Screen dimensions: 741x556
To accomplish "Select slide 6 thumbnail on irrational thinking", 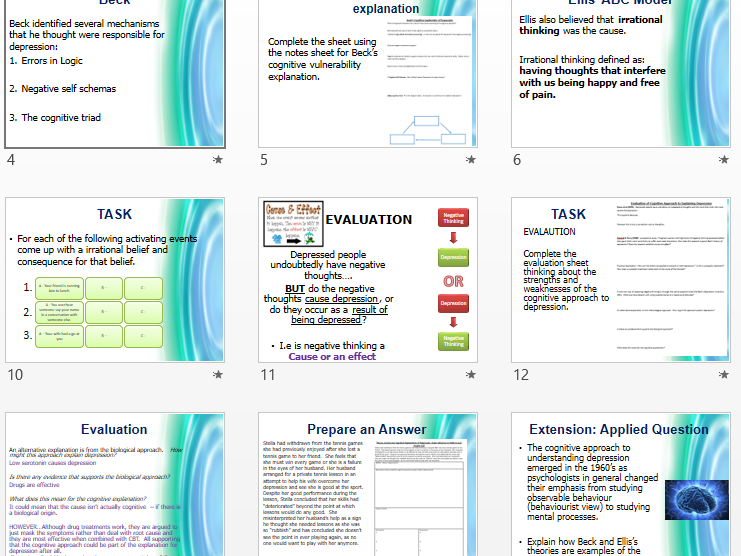I will (620, 73).
